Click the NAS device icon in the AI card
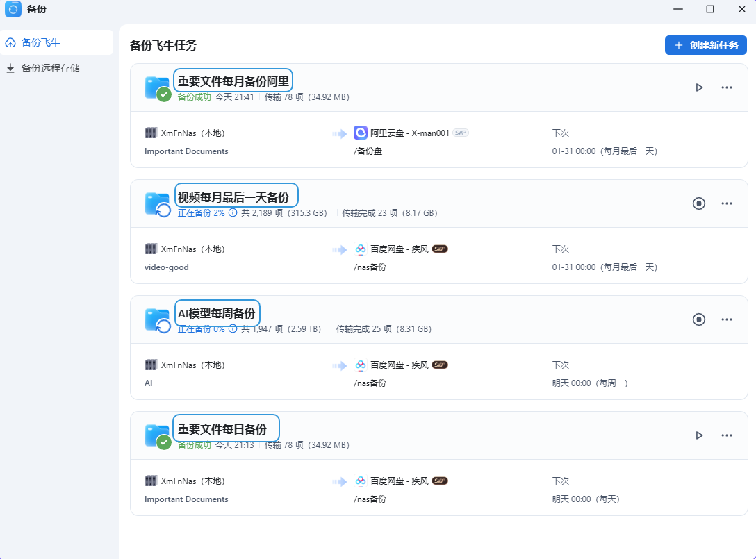 pos(151,365)
